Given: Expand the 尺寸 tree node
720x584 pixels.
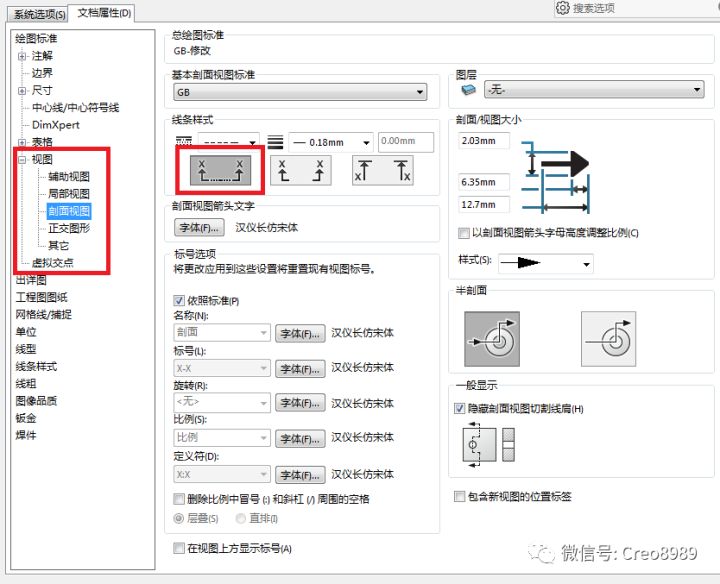Looking at the screenshot, I should pos(22,90).
